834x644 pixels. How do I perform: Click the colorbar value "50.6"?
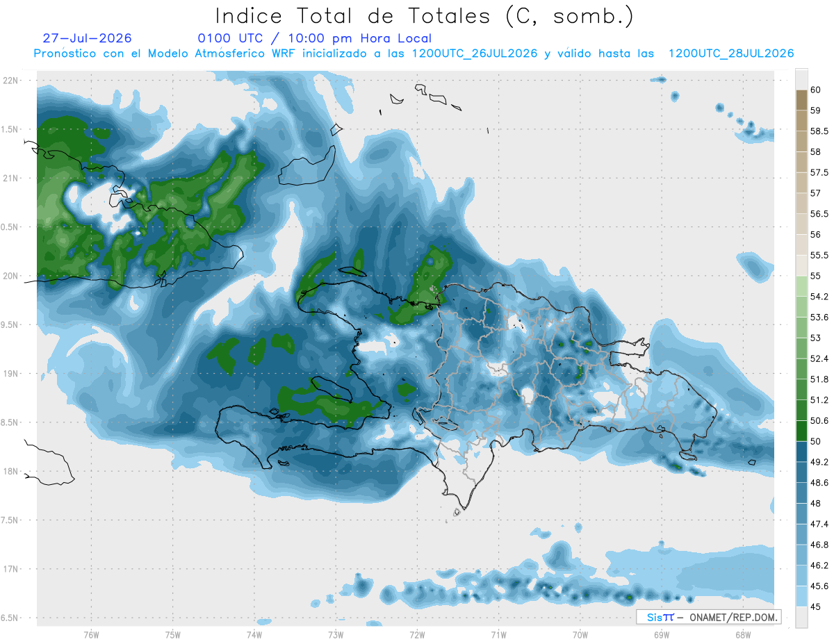pos(819,421)
